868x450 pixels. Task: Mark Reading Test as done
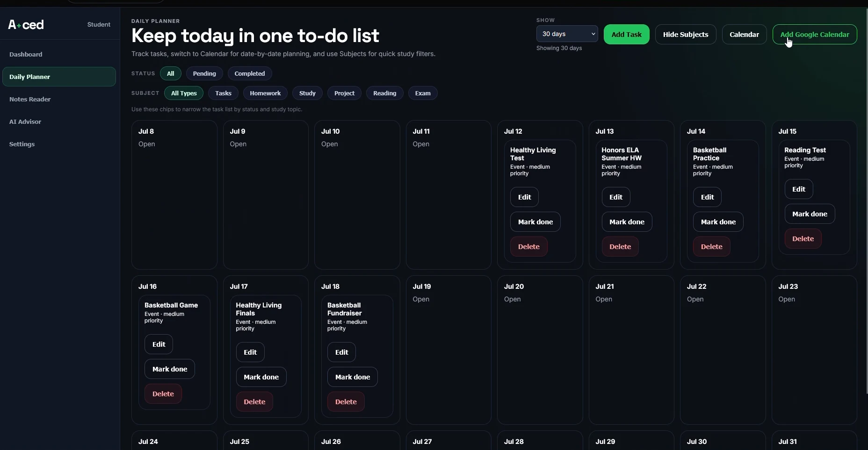[810, 214]
